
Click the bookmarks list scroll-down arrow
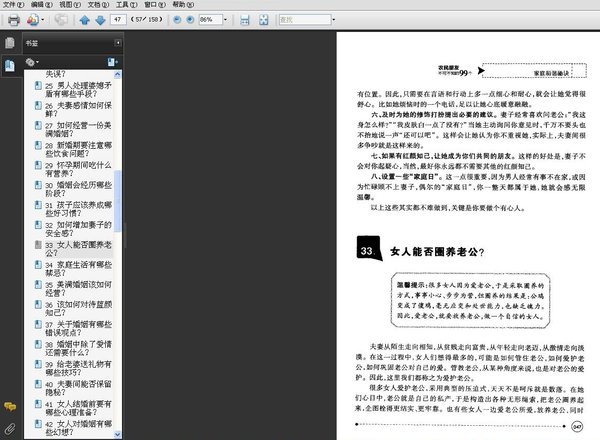[x=117, y=435]
